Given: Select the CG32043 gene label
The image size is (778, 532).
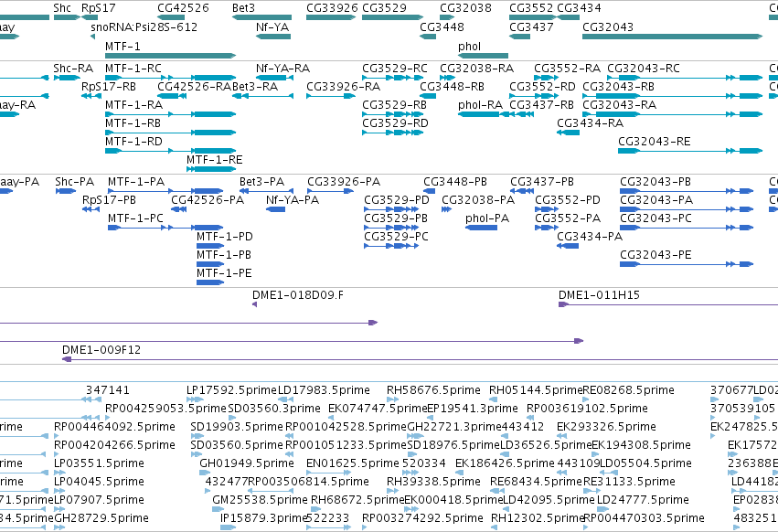Looking at the screenshot, I should [x=608, y=27].
